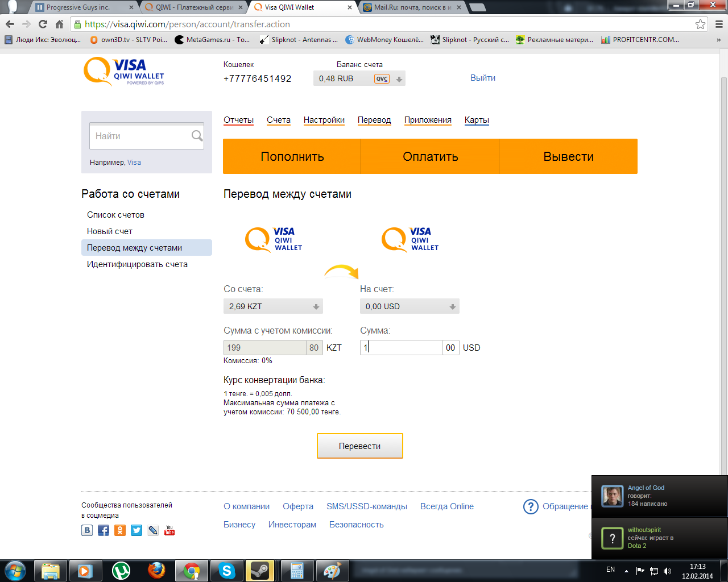Click the Сумма USD whole amount field
This screenshot has width=728, height=582.
[402, 348]
